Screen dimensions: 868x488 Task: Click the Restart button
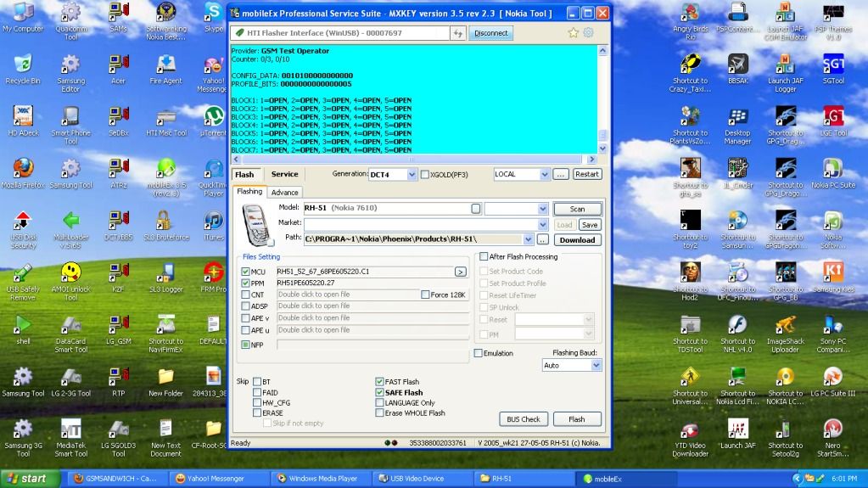[586, 174]
